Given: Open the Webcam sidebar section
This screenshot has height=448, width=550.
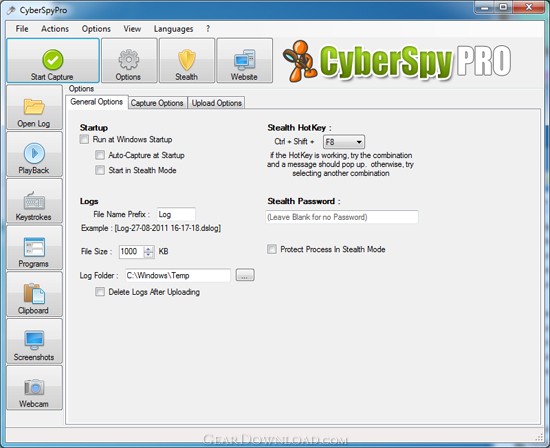Looking at the screenshot, I should [x=34, y=388].
